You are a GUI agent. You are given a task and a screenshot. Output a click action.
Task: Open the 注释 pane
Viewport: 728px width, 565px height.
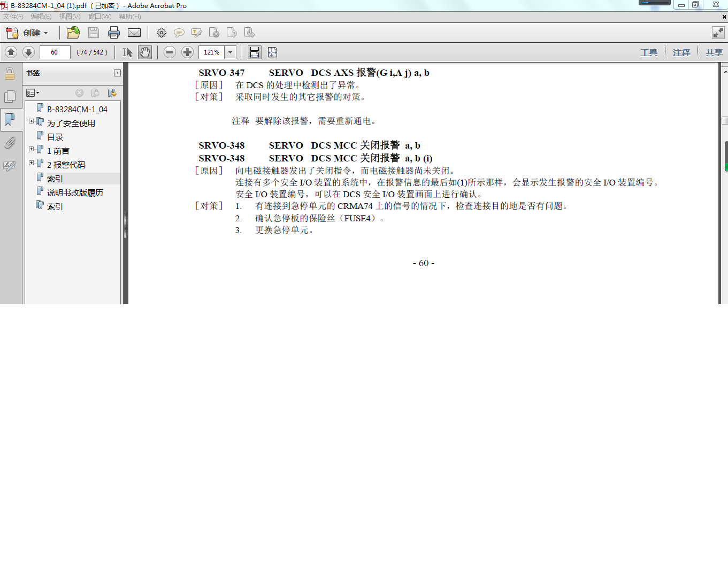(x=681, y=52)
